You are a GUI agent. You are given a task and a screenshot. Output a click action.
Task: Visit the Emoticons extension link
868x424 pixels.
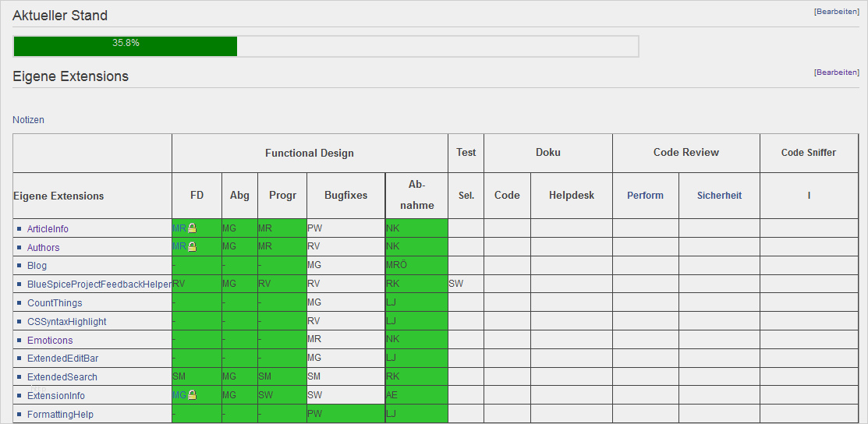(x=50, y=341)
